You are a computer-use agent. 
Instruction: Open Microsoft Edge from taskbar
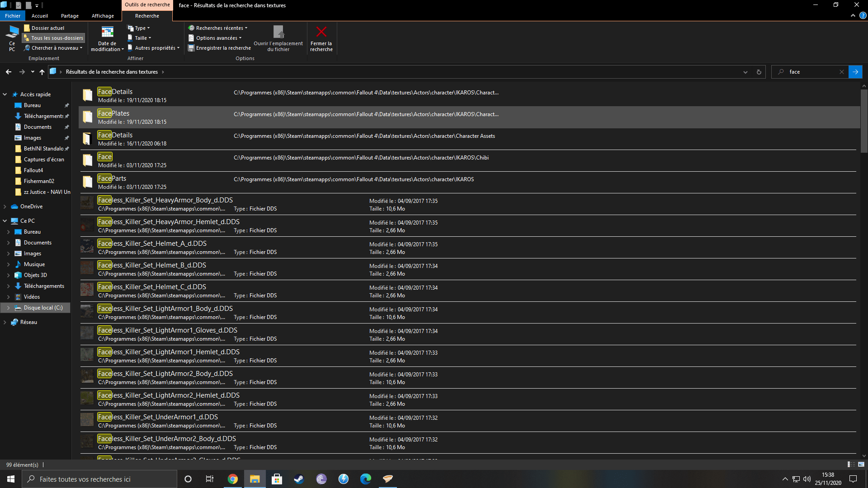coord(366,479)
